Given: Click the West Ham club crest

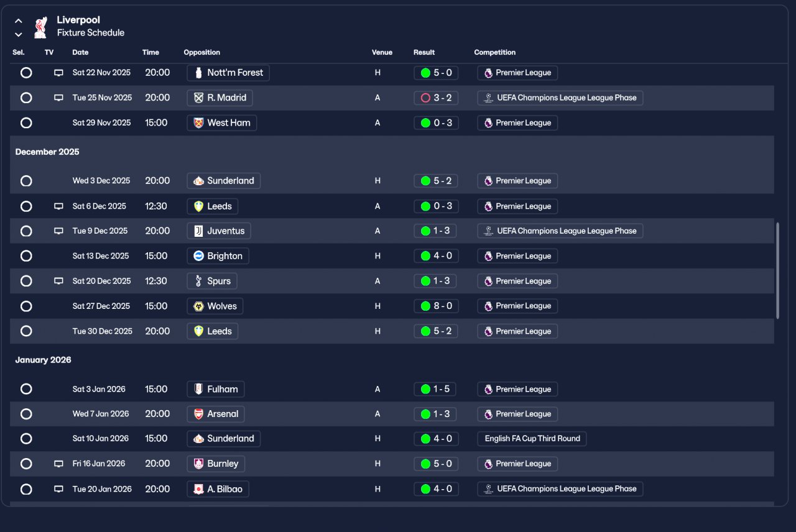Looking at the screenshot, I should coord(198,123).
